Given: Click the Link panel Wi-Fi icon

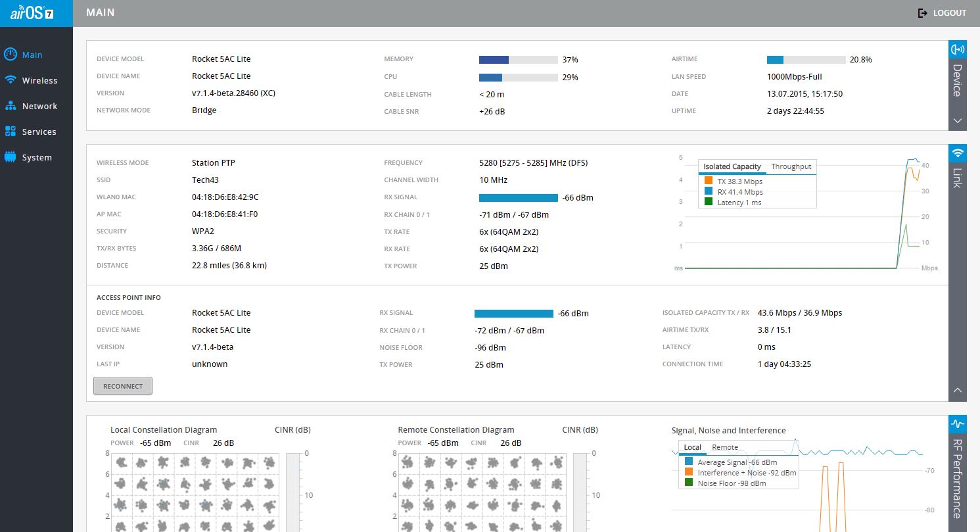Looking at the screenshot, I should pyautogui.click(x=958, y=153).
